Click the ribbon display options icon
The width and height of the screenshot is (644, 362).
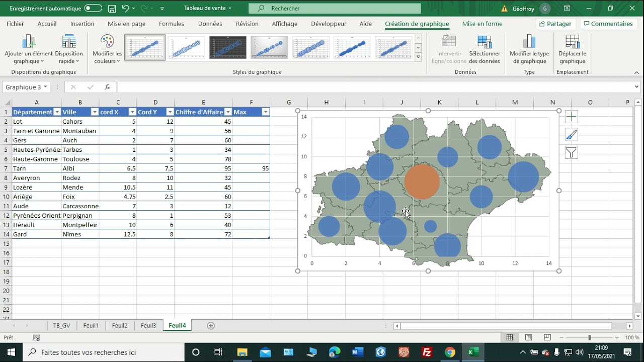[x=567, y=9]
